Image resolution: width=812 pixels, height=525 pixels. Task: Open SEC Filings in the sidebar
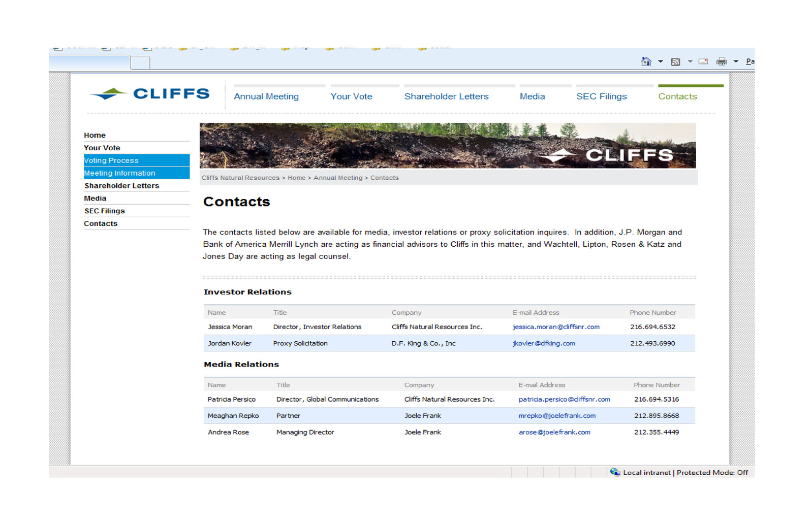pos(104,211)
